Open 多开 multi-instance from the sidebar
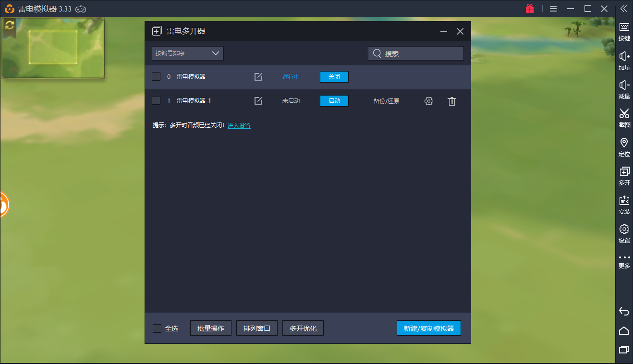633x364 pixels. click(x=624, y=176)
